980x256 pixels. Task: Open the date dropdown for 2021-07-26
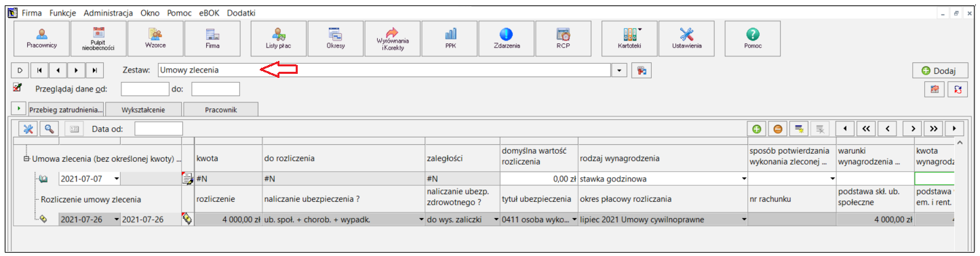click(116, 219)
